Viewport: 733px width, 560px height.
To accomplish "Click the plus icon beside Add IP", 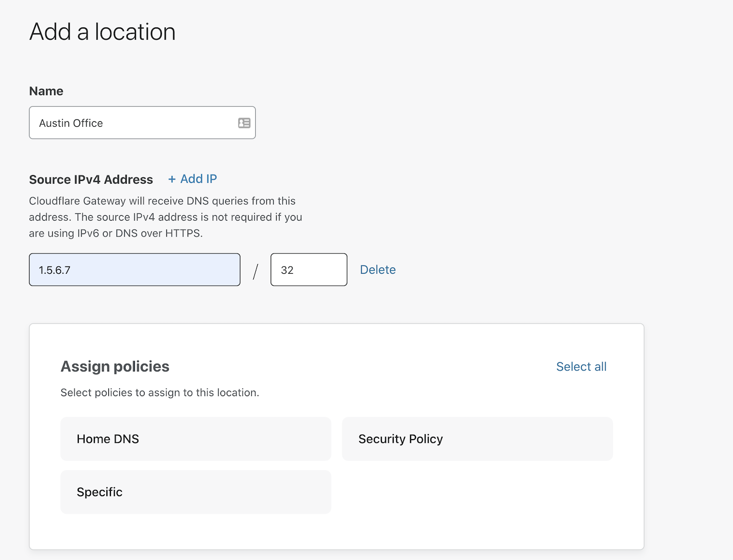I will click(172, 179).
